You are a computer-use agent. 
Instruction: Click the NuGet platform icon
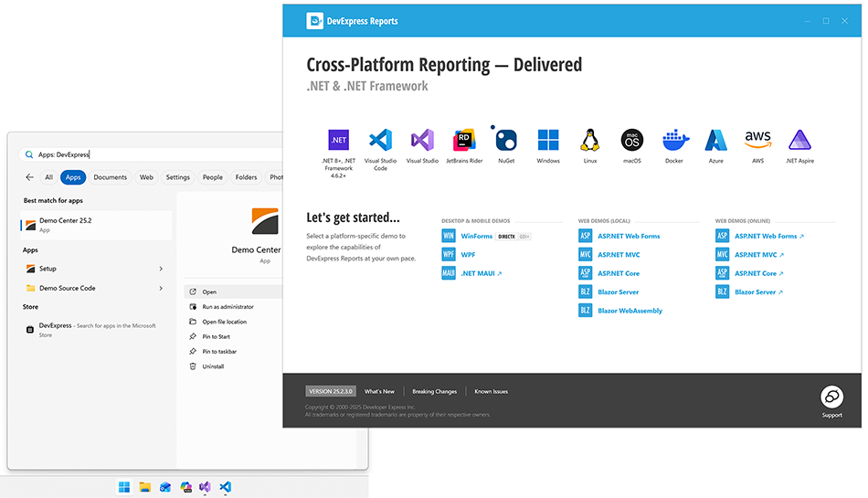[x=505, y=139]
